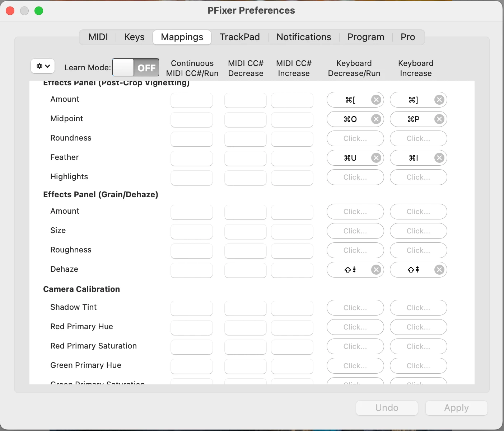The image size is (504, 431).
Task: Set Red Primary Hue keyboard decrease shortcut
Action: tap(355, 327)
